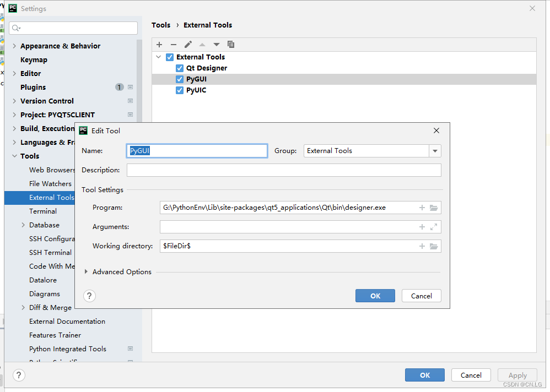Uncheck the Qt Designer tool checkbox
550x392 pixels.
click(x=179, y=68)
